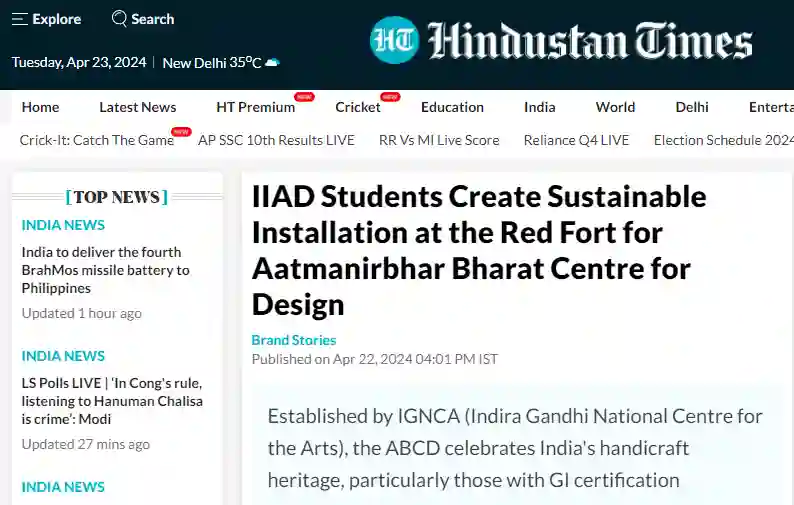Click INDIA NEWS label above LS Polls story

63,356
